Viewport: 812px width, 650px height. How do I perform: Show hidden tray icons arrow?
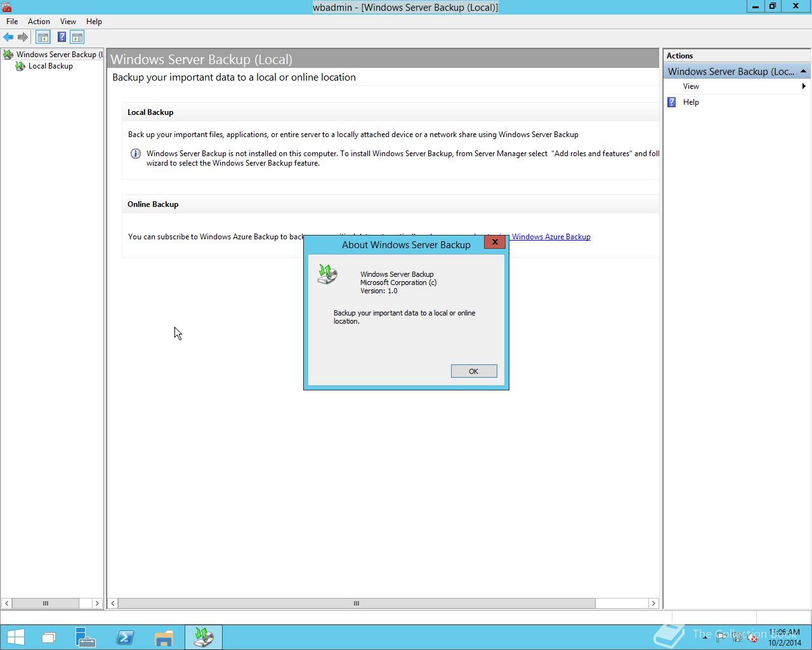[705, 637]
